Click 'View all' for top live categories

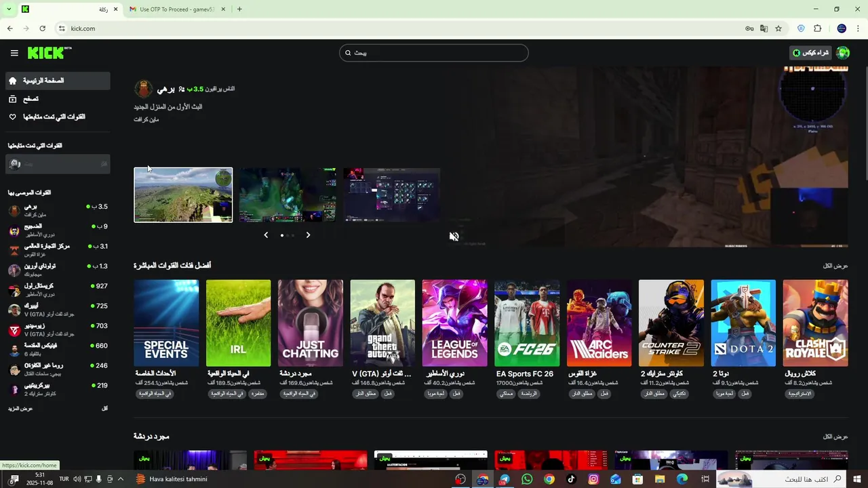[x=835, y=266]
